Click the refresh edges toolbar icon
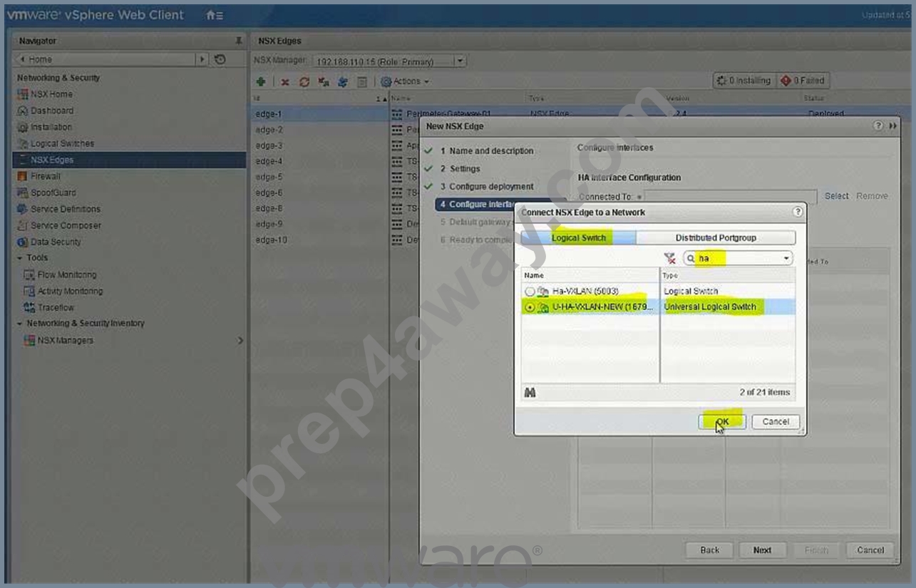Viewport: 916px width, 588px height. pos(304,82)
